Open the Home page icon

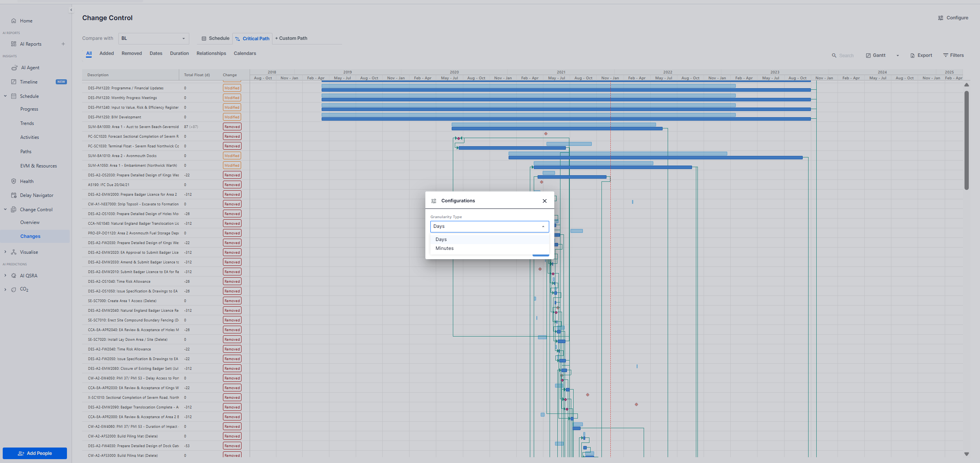[x=14, y=21]
